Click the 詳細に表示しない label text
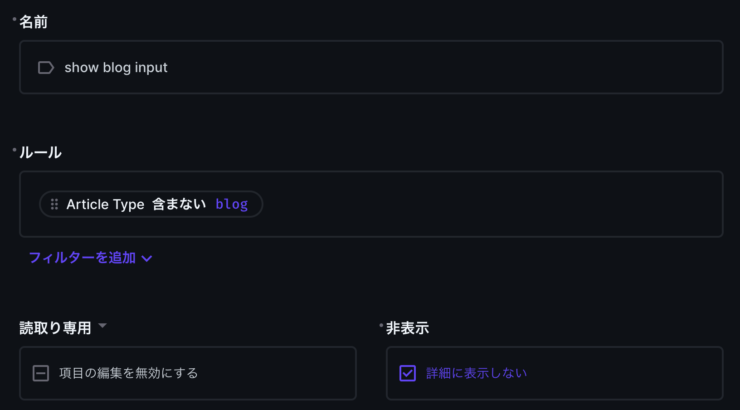The image size is (740, 410). 476,373
